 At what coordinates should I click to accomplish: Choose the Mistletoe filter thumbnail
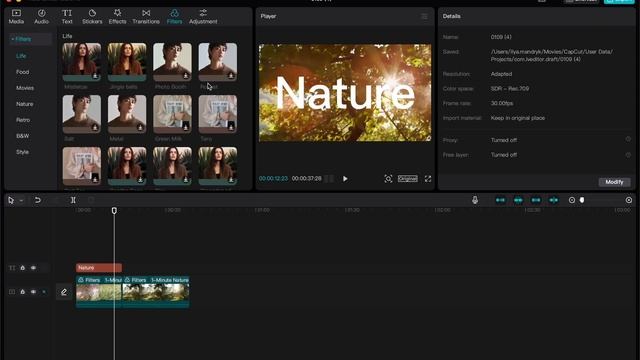(82, 62)
